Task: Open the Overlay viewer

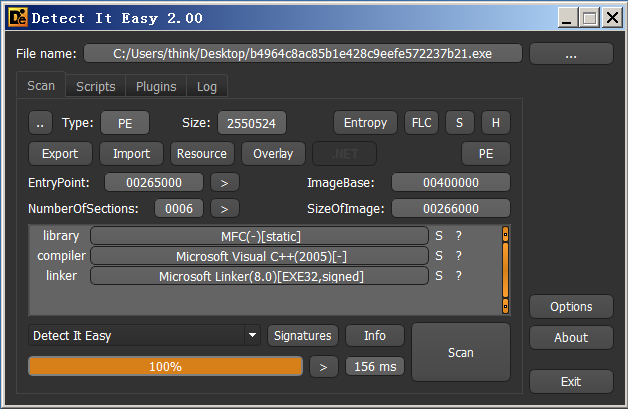Action: 273,153
